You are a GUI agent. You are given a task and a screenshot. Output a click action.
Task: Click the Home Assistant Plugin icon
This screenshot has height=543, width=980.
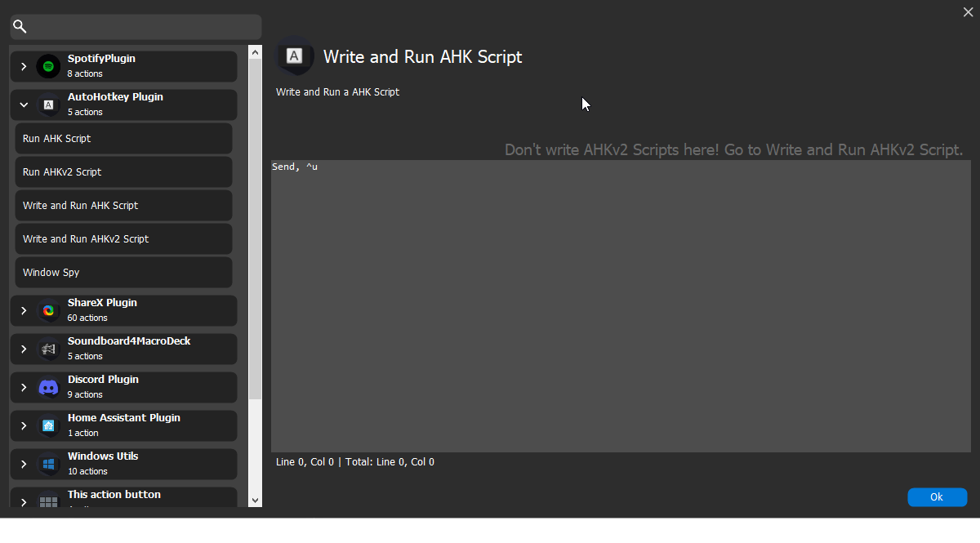(x=49, y=425)
